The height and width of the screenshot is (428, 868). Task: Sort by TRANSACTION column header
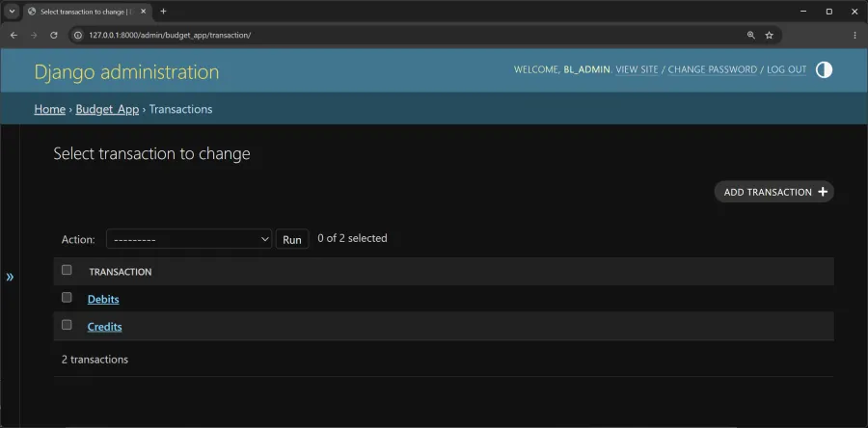click(121, 272)
